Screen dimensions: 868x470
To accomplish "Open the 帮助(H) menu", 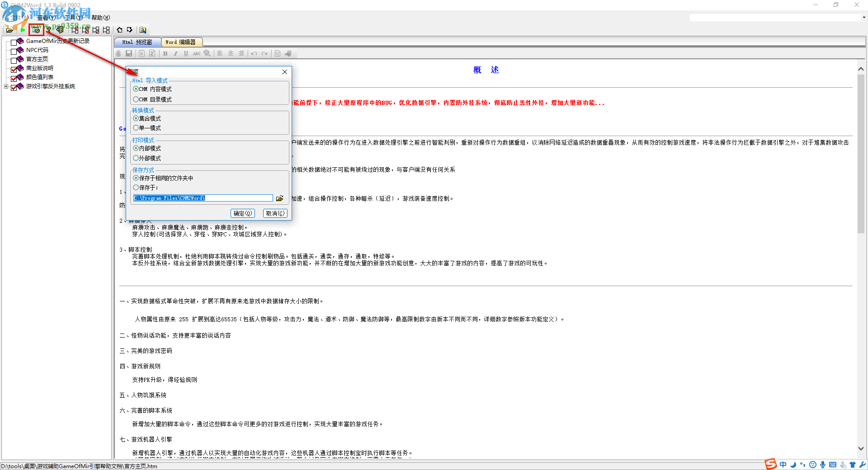I will click(101, 18).
